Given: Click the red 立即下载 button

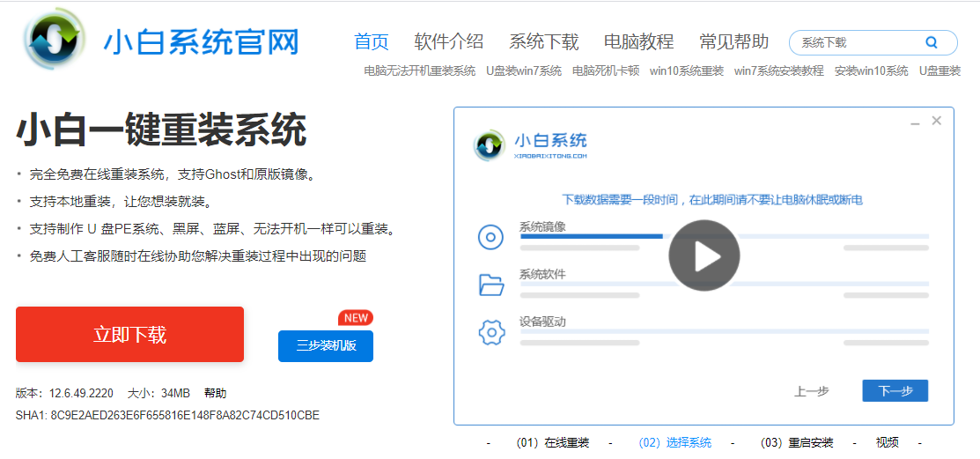Looking at the screenshot, I should [x=129, y=335].
